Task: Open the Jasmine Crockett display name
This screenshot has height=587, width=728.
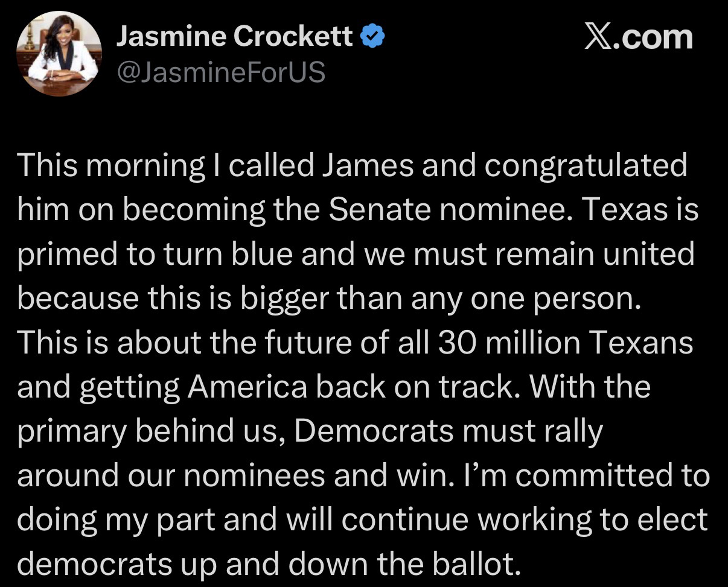Action: pyautogui.click(x=234, y=37)
